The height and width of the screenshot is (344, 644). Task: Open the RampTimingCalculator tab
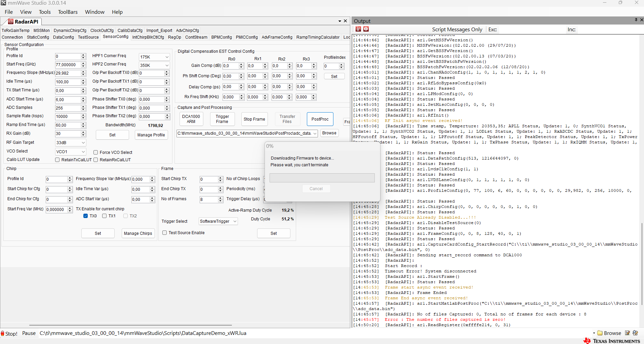coord(318,37)
